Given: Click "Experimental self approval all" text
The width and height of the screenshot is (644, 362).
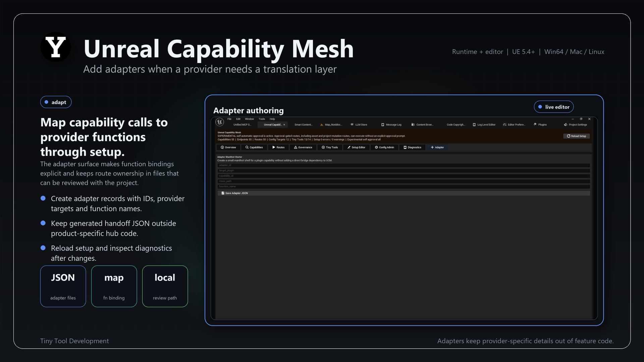Looking at the screenshot, I should 364,140.
